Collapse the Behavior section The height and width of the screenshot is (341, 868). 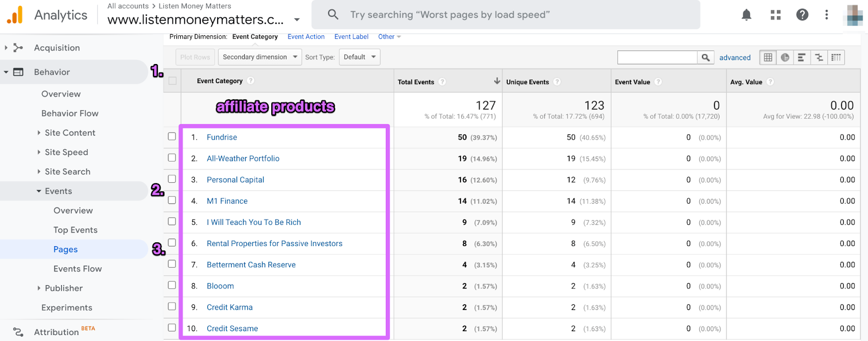tap(6, 72)
